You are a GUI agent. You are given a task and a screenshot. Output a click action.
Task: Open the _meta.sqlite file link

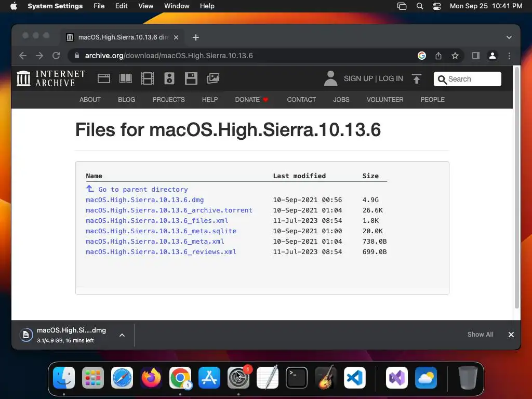[161, 231]
